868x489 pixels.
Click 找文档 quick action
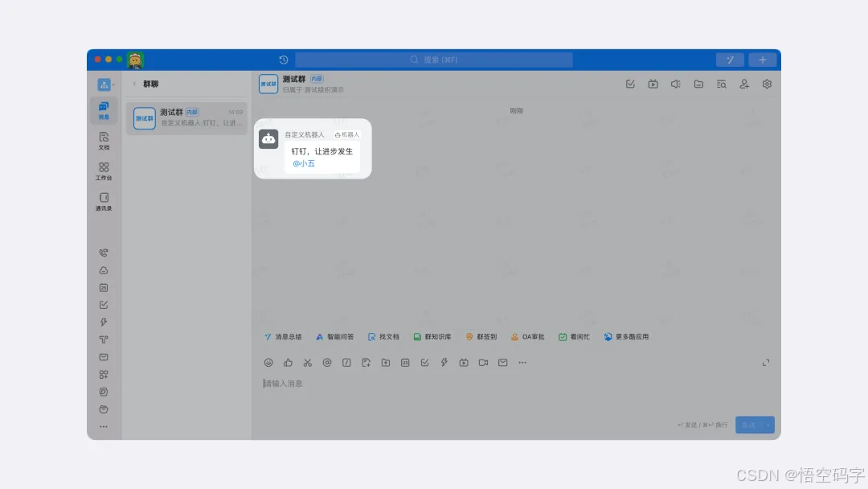[383, 337]
